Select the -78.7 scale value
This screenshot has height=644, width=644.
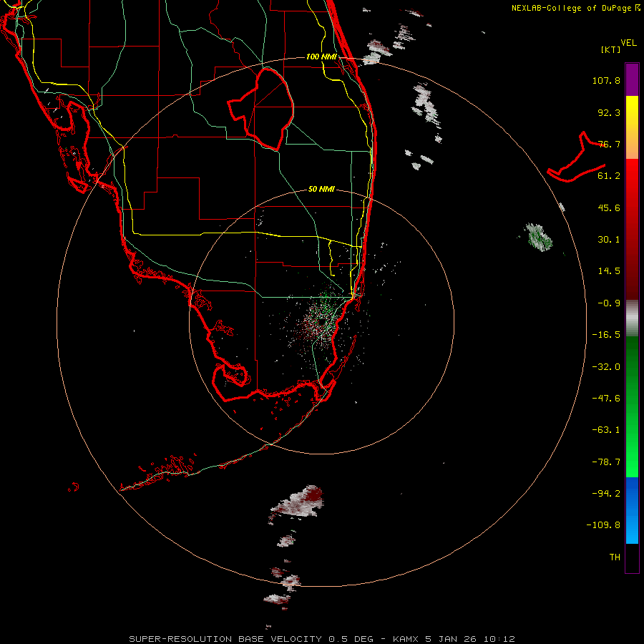tap(606, 462)
